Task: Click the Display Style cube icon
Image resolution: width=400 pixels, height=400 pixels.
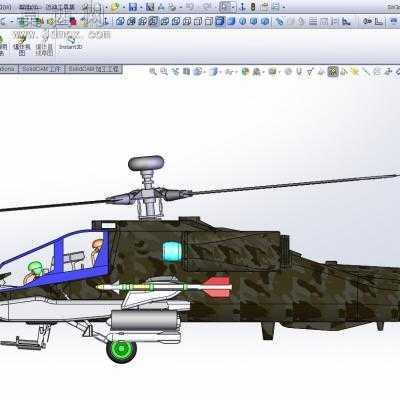Action: coord(213,71)
